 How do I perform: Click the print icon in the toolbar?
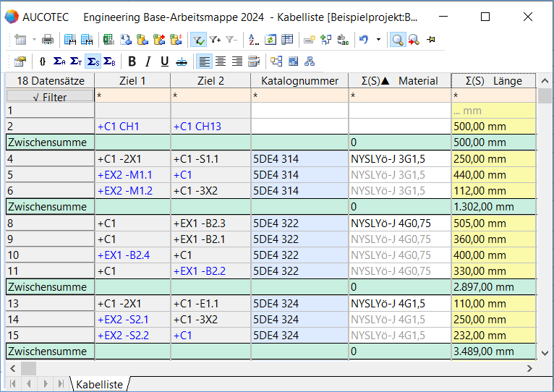click(x=47, y=40)
